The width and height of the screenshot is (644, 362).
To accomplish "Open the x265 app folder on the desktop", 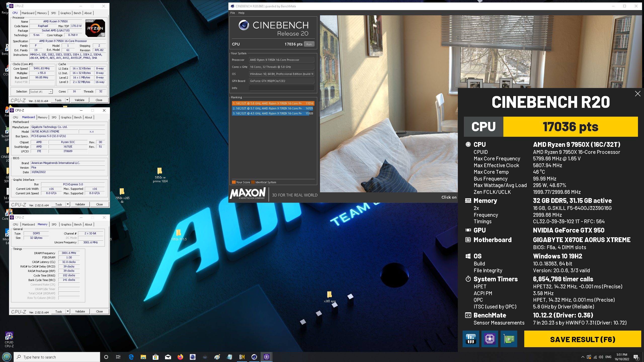I will 330,297.
